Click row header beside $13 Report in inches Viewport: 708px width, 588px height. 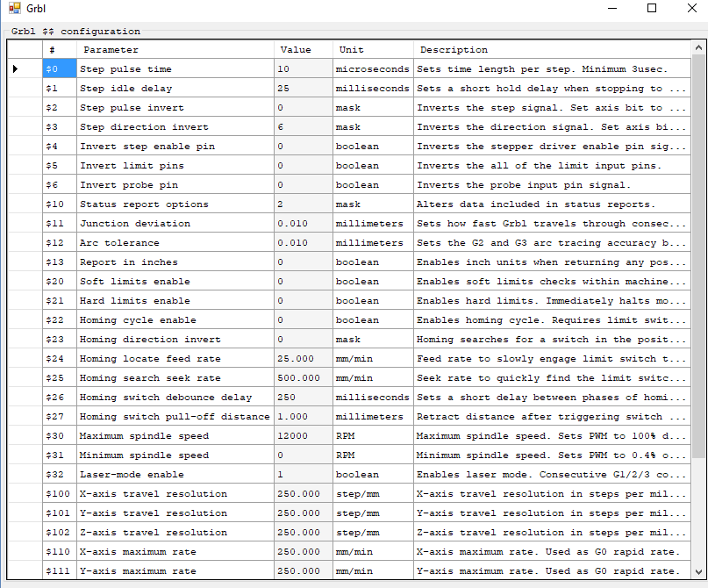25,262
